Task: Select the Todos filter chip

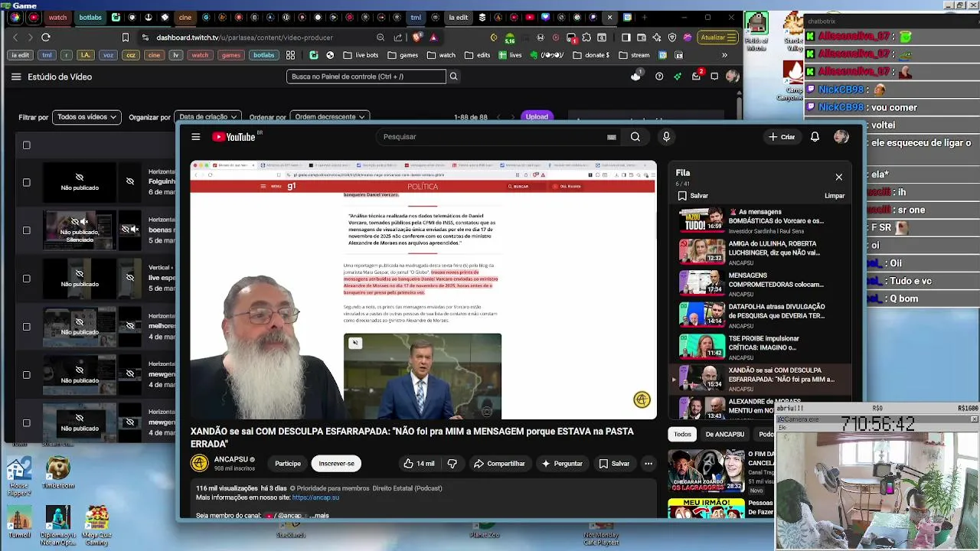Action: click(682, 434)
